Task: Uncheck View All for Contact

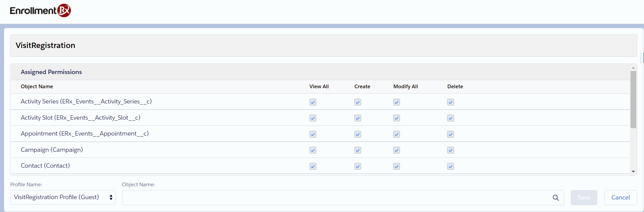Action: point(313,166)
